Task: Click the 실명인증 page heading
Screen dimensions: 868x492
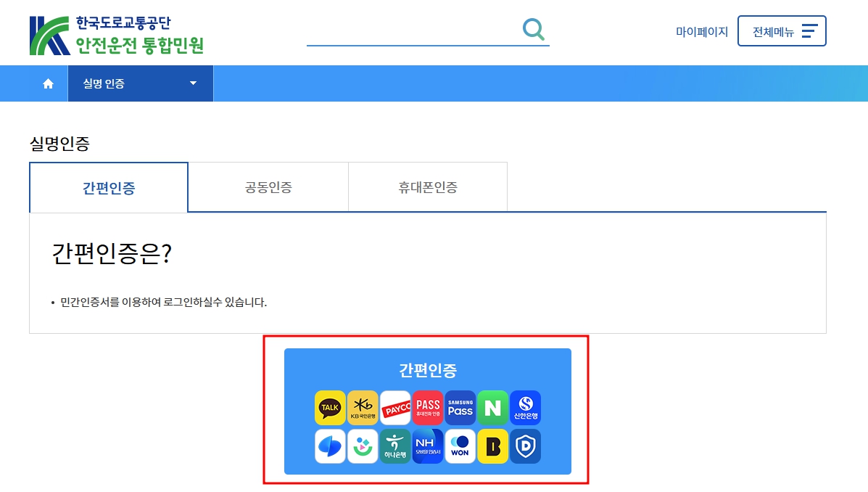Action: point(59,144)
